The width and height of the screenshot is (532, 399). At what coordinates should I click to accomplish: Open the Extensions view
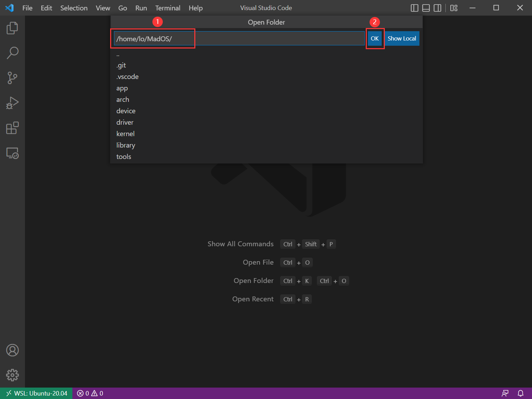click(12, 128)
